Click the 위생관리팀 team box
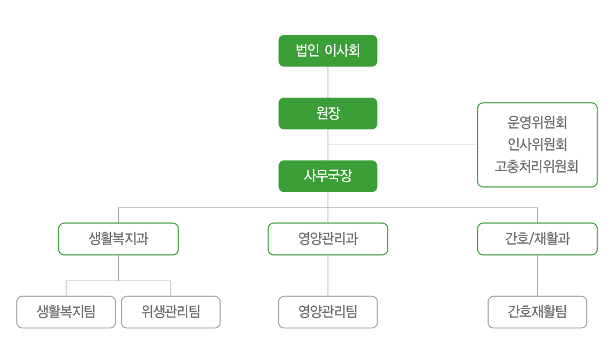The width and height of the screenshot is (614, 364). [171, 312]
